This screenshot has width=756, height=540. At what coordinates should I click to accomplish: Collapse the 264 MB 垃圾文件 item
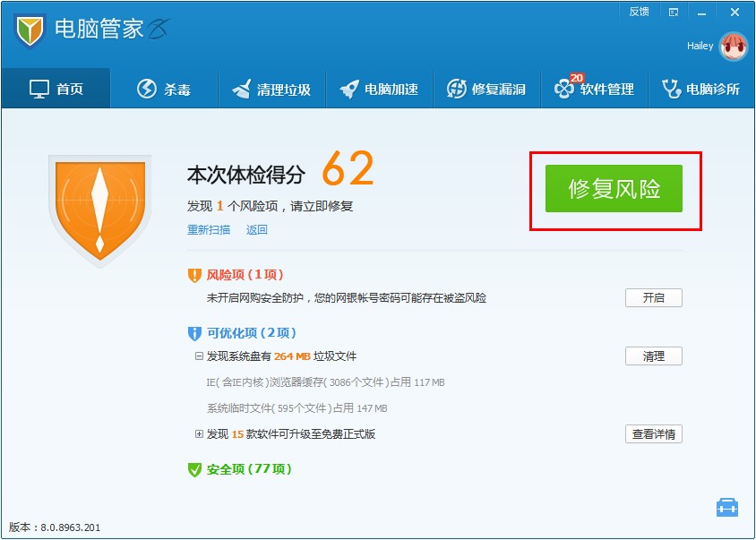pyautogui.click(x=199, y=356)
